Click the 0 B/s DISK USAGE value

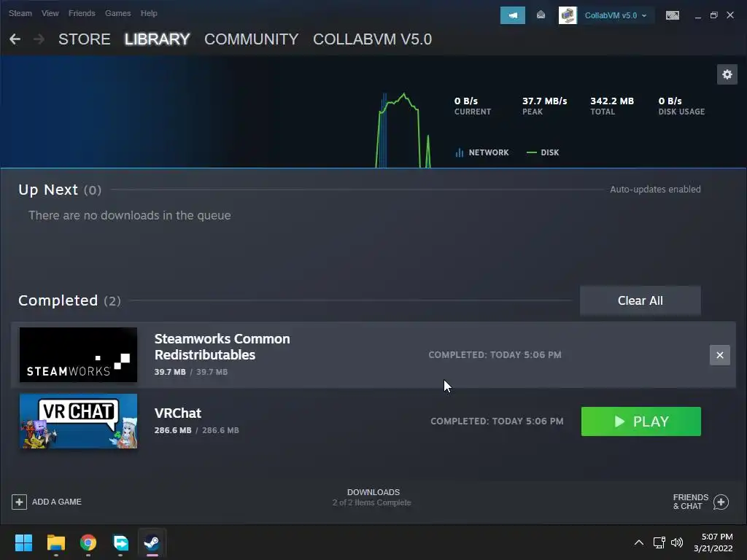click(670, 101)
